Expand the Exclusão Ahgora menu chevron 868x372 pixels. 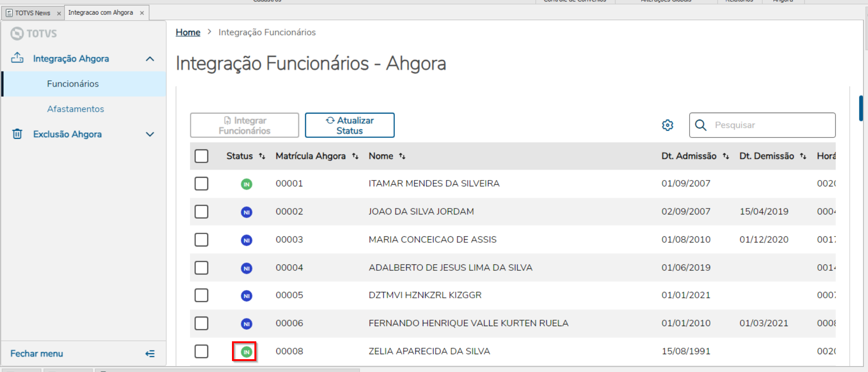click(x=150, y=134)
